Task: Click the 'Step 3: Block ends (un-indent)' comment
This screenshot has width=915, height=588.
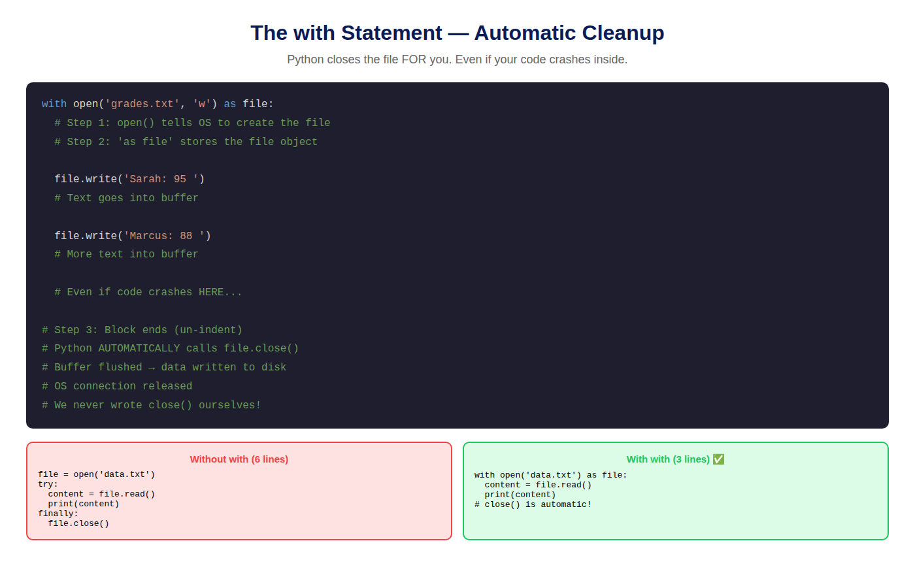Action: 142,330
